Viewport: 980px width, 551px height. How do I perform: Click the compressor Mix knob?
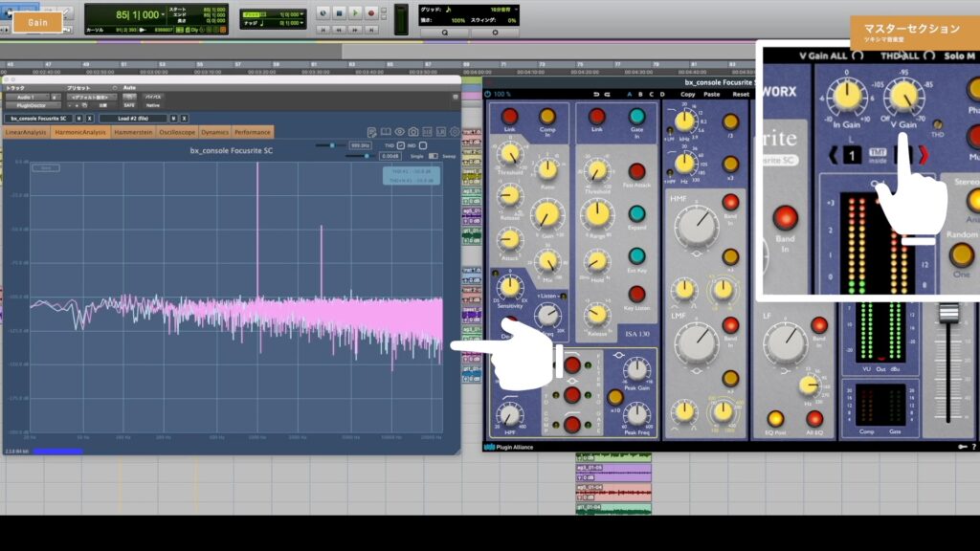point(547,261)
